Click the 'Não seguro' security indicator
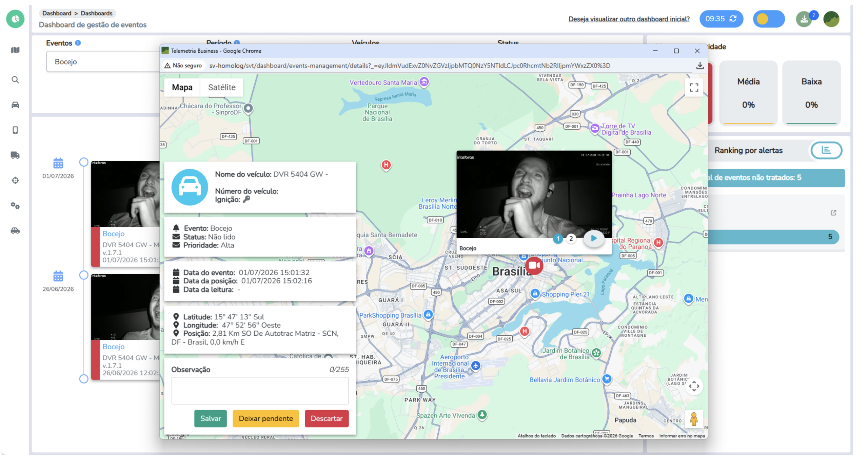 (x=183, y=65)
